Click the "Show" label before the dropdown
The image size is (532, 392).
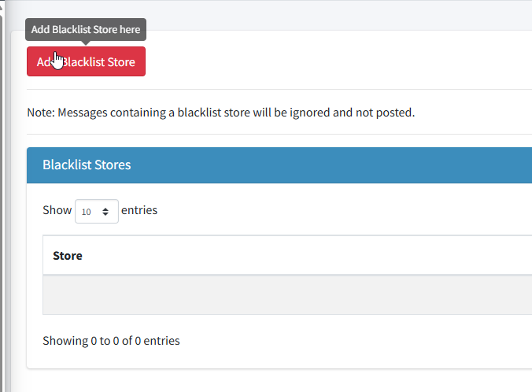(57, 210)
